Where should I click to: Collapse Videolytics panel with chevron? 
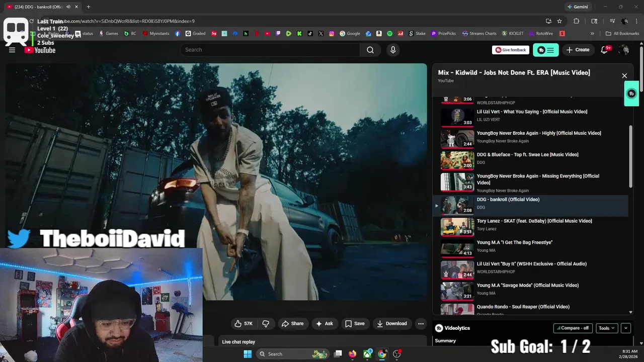click(626, 328)
